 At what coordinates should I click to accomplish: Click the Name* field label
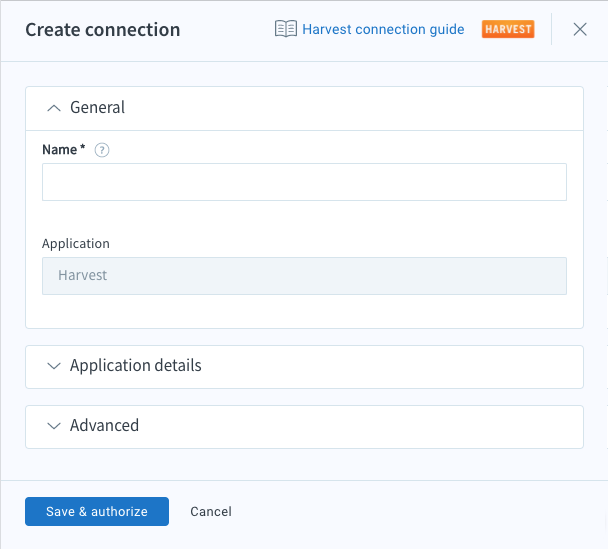[x=64, y=150]
